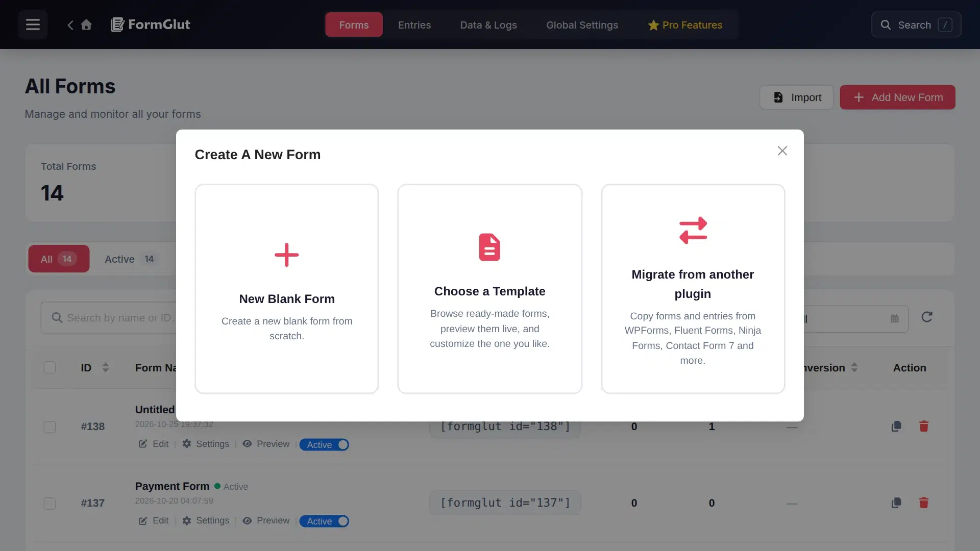Select checkbox for form #138
The height and width of the screenshot is (551, 980).
50,427
